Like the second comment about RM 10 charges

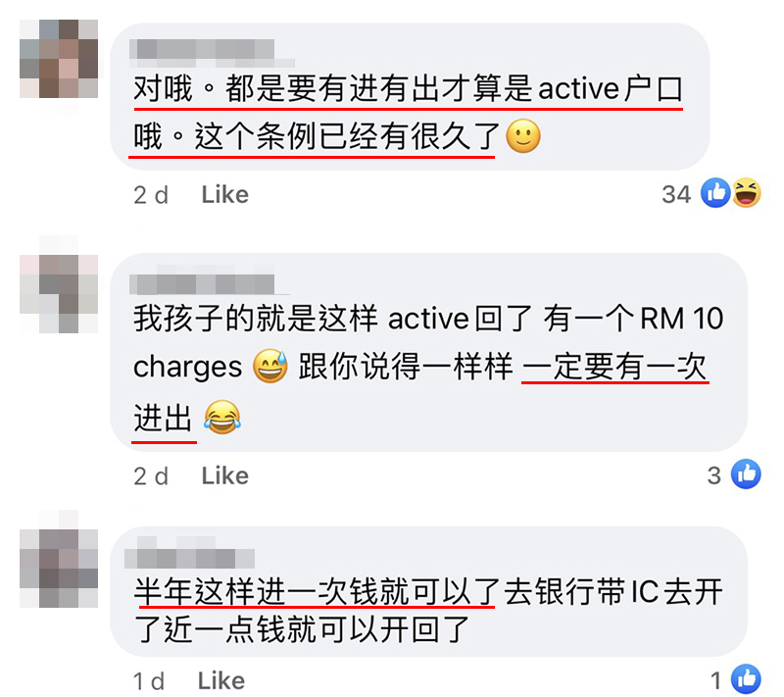click(x=225, y=475)
